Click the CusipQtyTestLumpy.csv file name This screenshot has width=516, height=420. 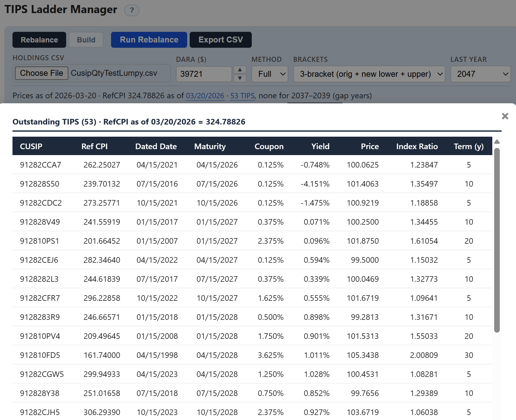point(114,73)
